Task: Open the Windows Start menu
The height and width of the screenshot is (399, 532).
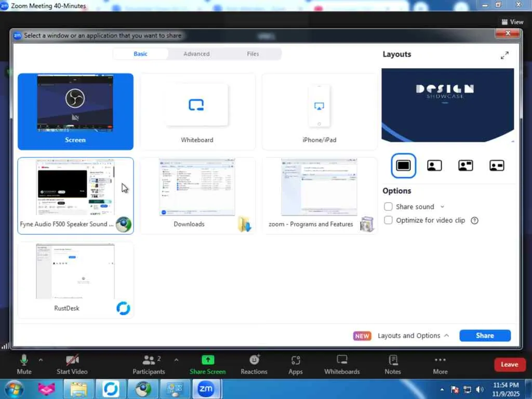Action: [14, 389]
